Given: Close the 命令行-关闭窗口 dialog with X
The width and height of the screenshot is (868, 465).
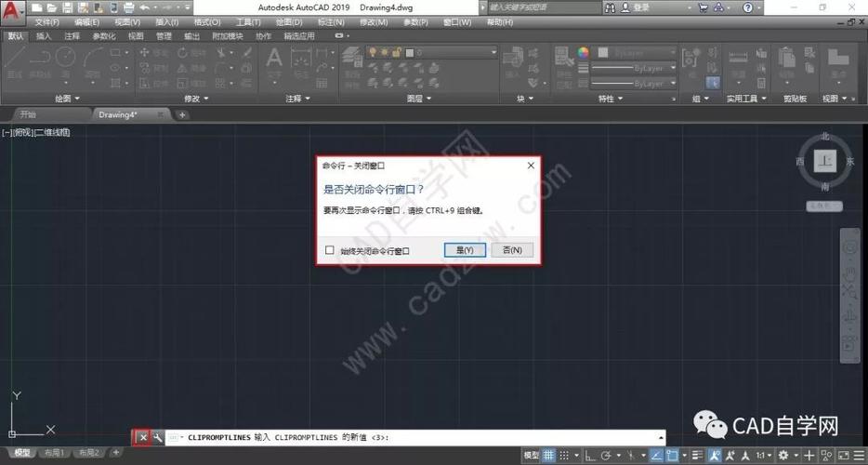Looking at the screenshot, I should click(531, 166).
